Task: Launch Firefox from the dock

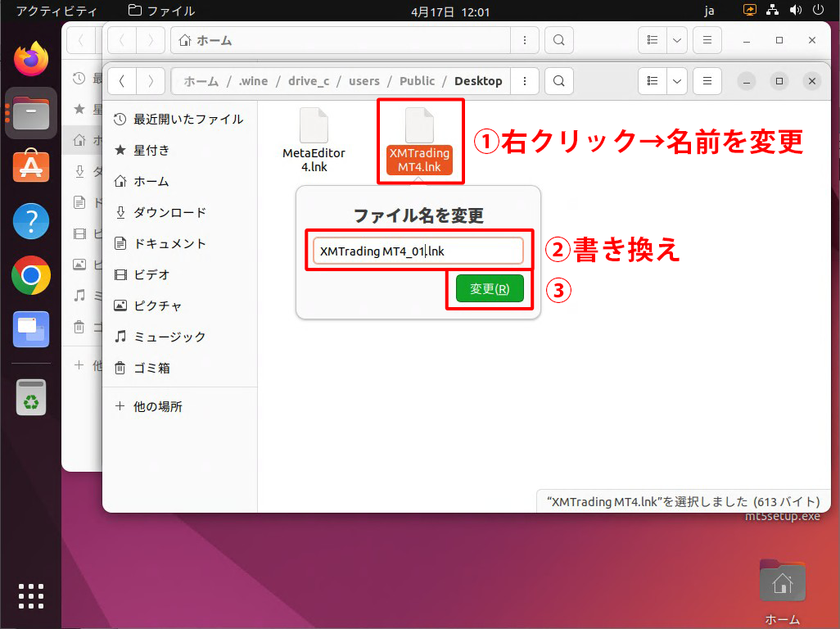Action: (31, 58)
